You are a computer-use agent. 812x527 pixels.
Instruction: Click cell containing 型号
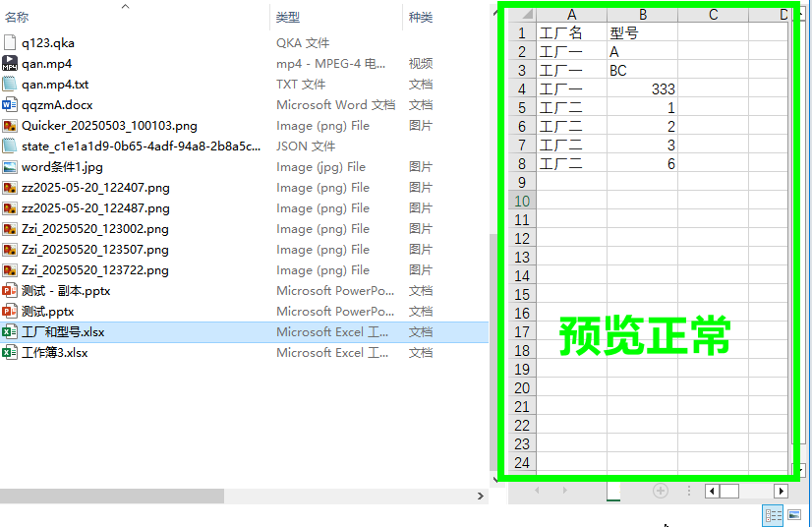pyautogui.click(x=643, y=33)
